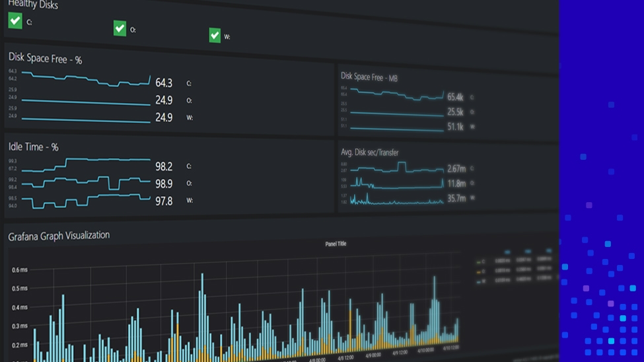Toggle the green checkmark for disk O:
644x362 pixels.
pos(120,28)
